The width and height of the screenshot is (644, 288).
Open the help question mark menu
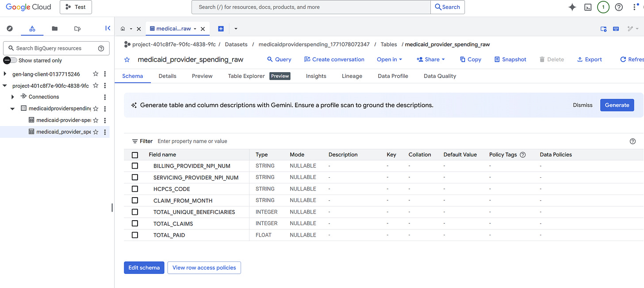(x=619, y=7)
